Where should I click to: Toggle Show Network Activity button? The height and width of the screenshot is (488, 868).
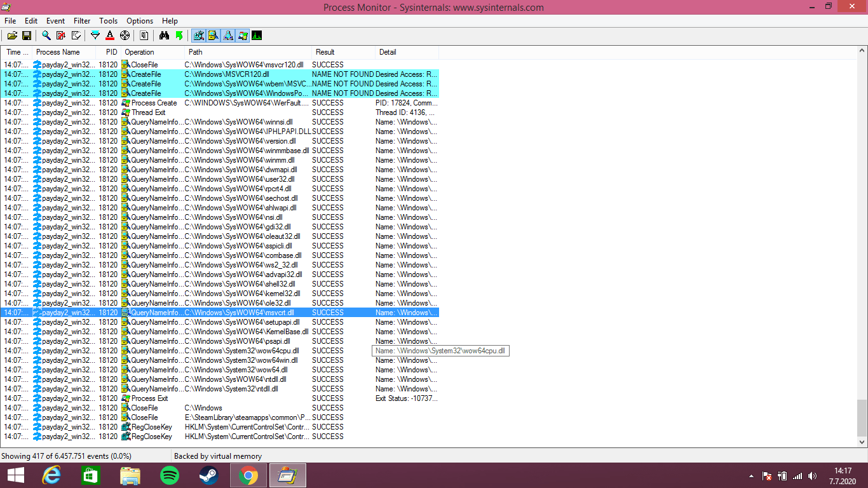click(x=227, y=36)
